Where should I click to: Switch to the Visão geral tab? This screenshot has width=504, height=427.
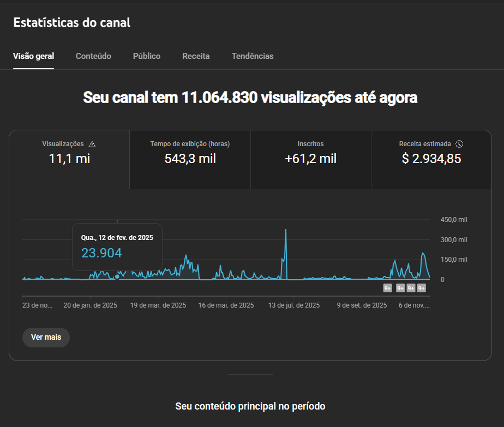33,56
